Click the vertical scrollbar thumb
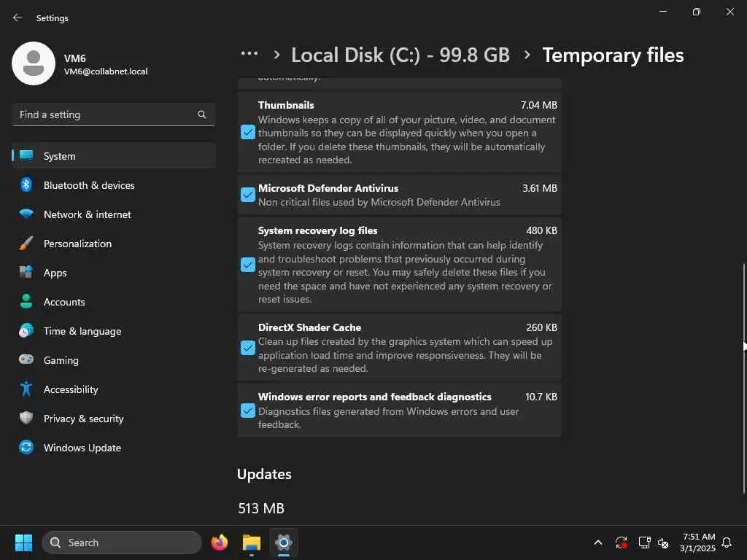Viewport: 747px width, 560px height. coord(744,379)
